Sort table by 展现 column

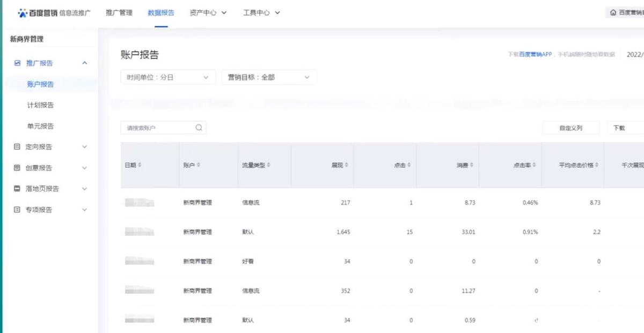[x=347, y=165]
